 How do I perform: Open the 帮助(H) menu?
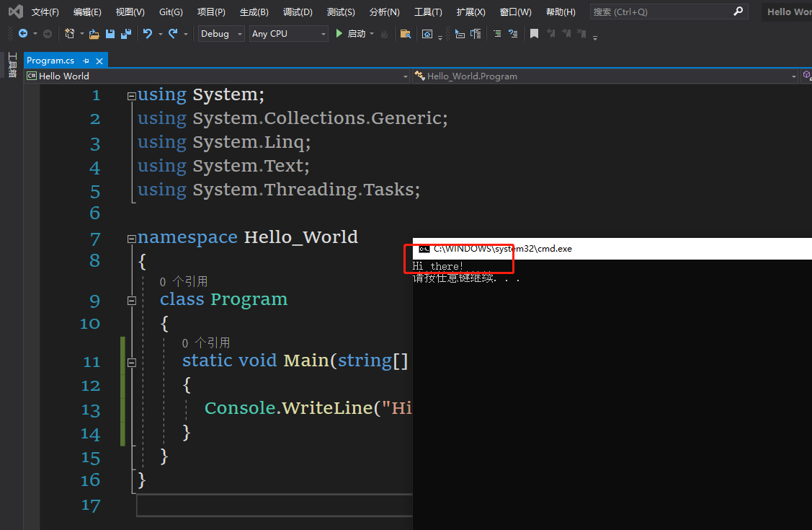click(x=561, y=12)
